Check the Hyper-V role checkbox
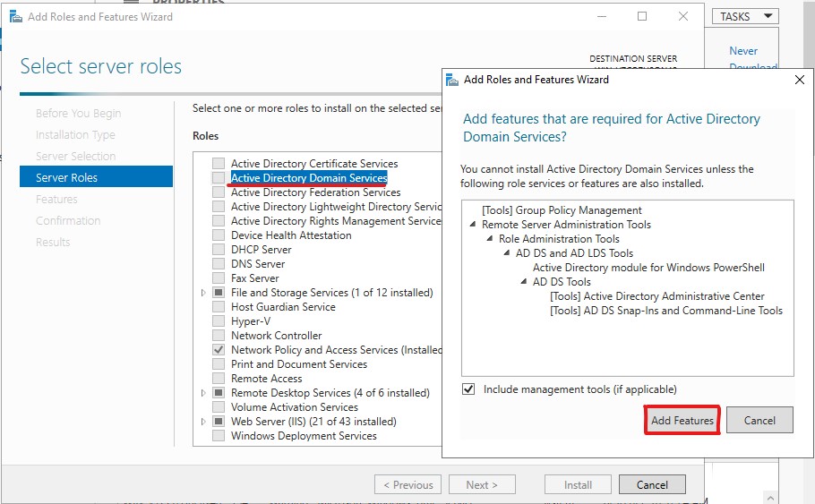Viewport: 815px width, 504px height. pos(219,321)
